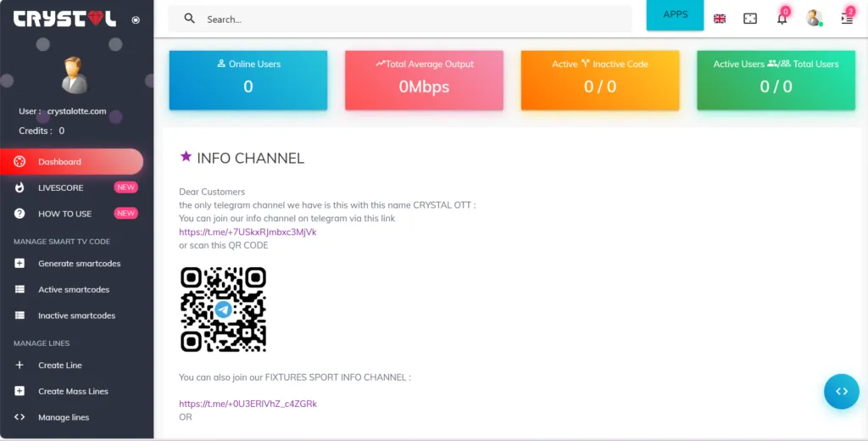Image resolution: width=868 pixels, height=441 pixels.
Task: Click the "Credits : 0" text
Action: tap(42, 131)
